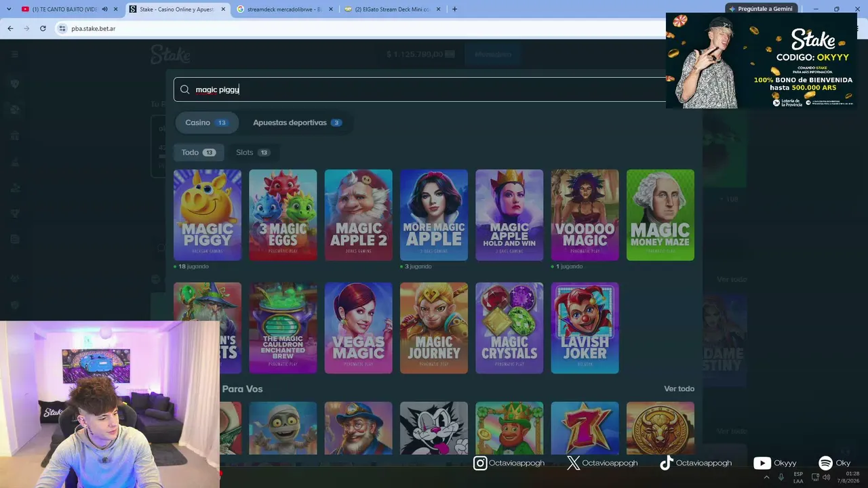The width and height of the screenshot is (868, 488).
Task: Close the ElGato Stream Deck Mini tab
Action: 438,9
